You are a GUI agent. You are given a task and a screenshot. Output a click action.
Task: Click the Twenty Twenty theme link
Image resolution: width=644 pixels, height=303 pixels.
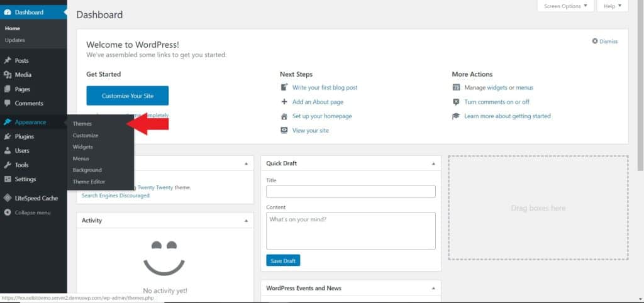pos(155,187)
